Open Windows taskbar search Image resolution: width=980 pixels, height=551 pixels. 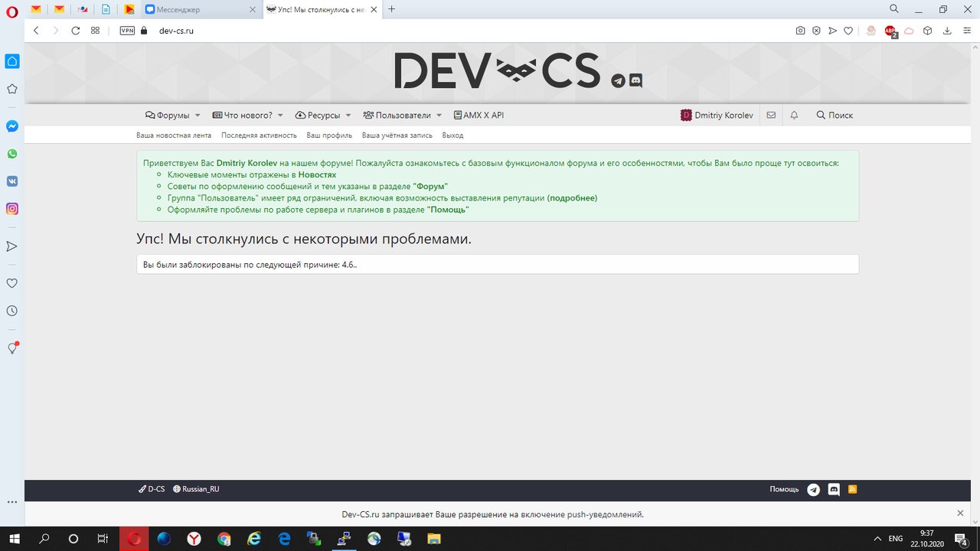click(x=44, y=539)
